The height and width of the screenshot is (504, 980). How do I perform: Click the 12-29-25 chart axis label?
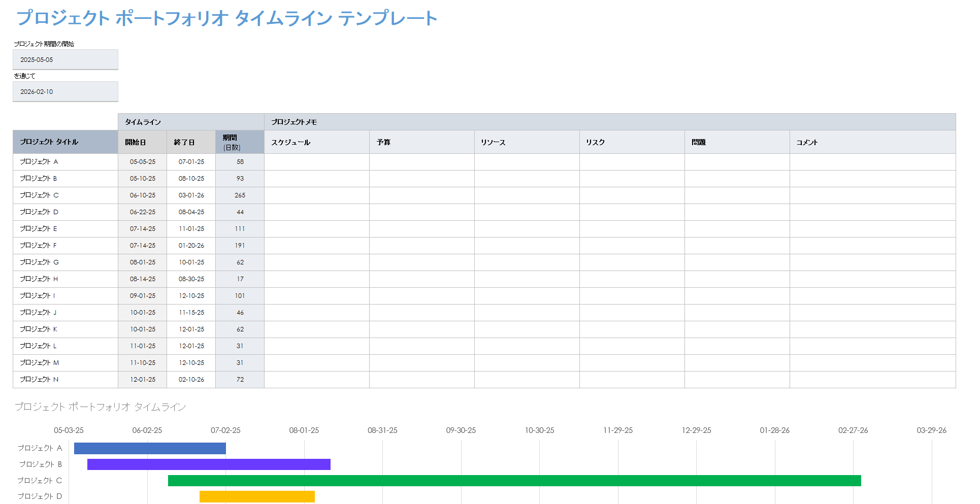click(x=696, y=430)
